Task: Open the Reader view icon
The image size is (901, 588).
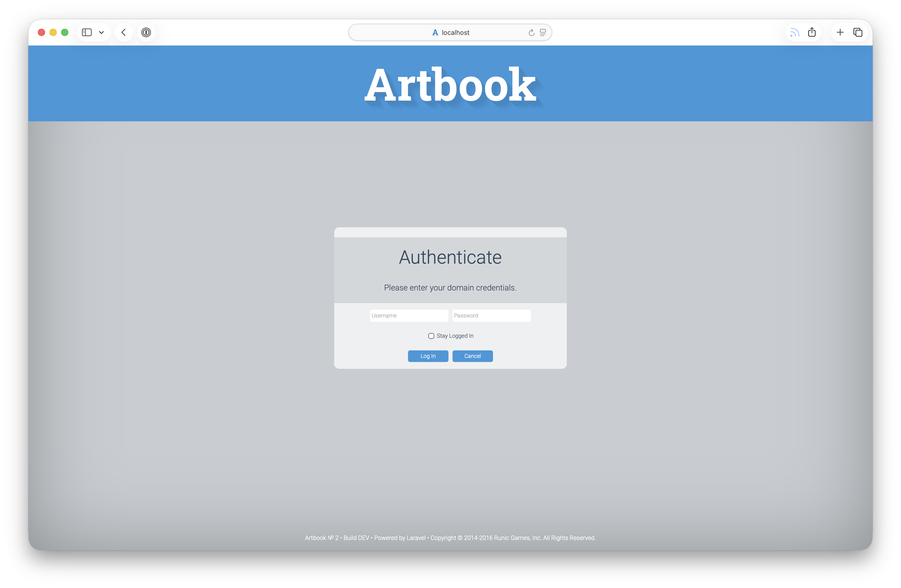Action: pyautogui.click(x=543, y=33)
